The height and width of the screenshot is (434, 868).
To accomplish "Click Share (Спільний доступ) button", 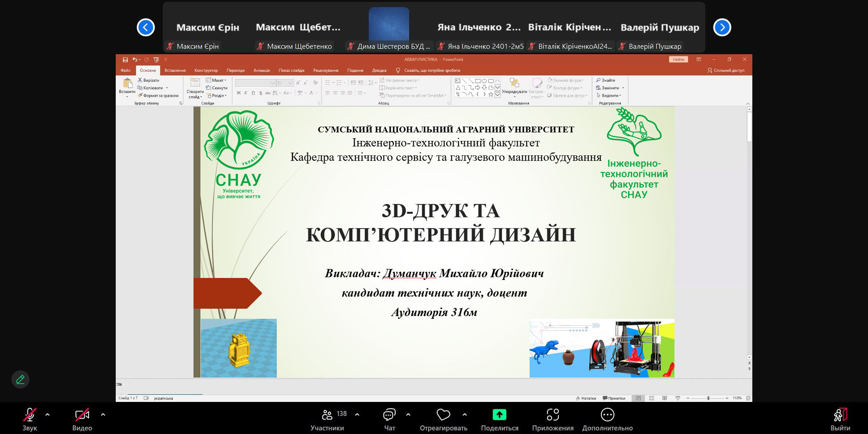I will tap(726, 70).
